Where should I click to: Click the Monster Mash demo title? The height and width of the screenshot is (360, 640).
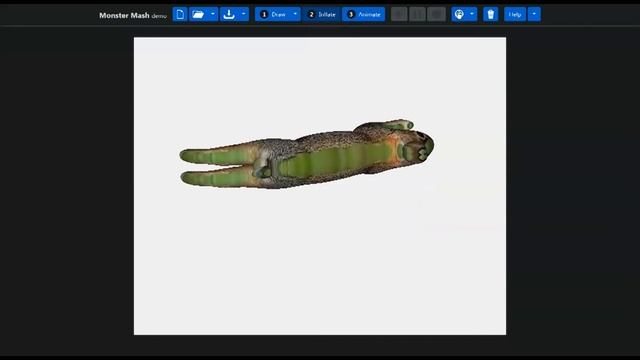coord(133,15)
